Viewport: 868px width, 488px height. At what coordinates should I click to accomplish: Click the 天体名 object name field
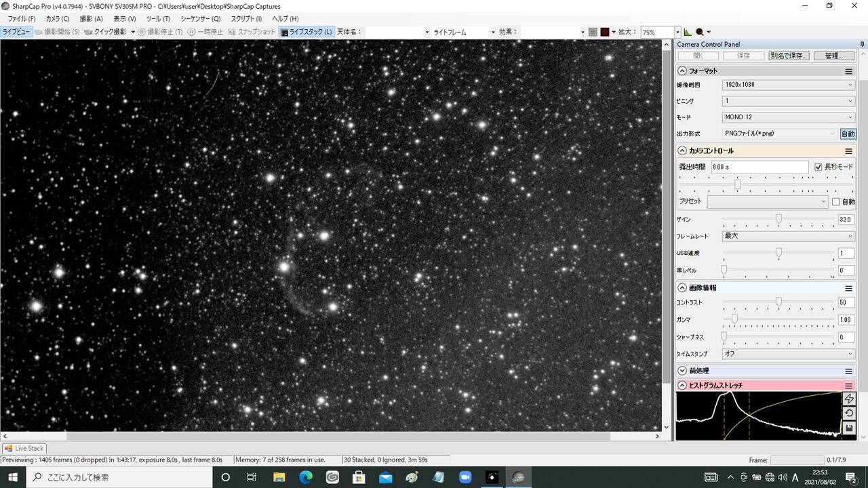[x=397, y=32]
